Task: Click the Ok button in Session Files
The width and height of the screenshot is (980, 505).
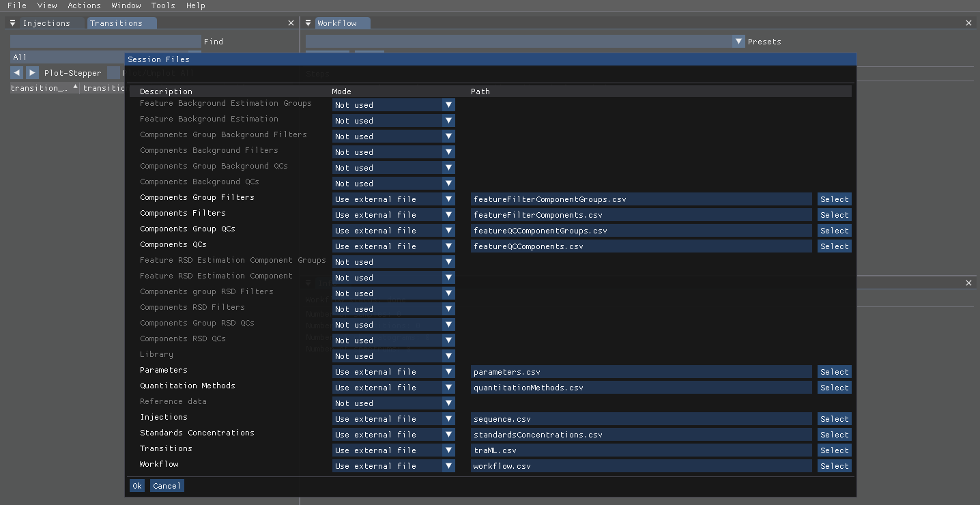Action: (x=137, y=486)
